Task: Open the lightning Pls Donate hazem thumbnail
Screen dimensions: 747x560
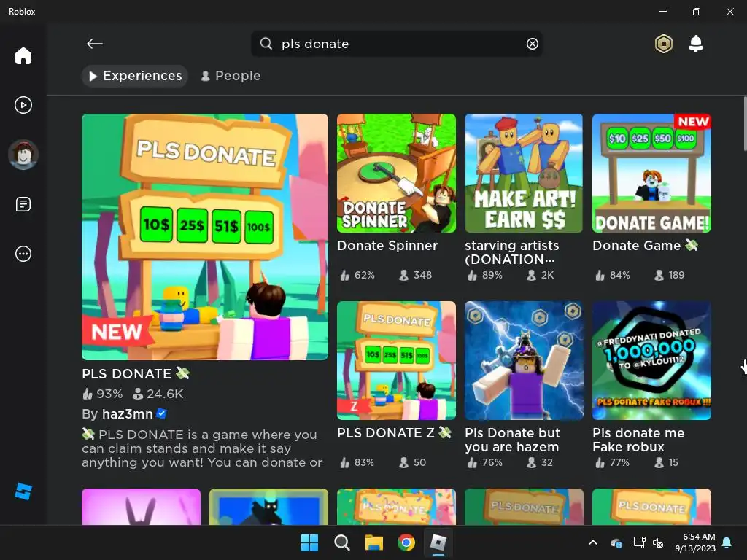Action: 524,360
